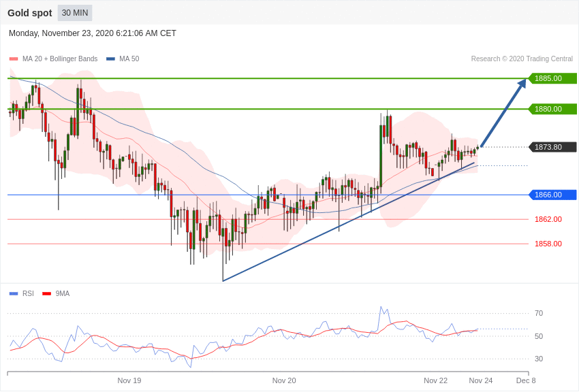Click the 9MA legend label
This screenshot has width=579, height=392.
click(63, 293)
